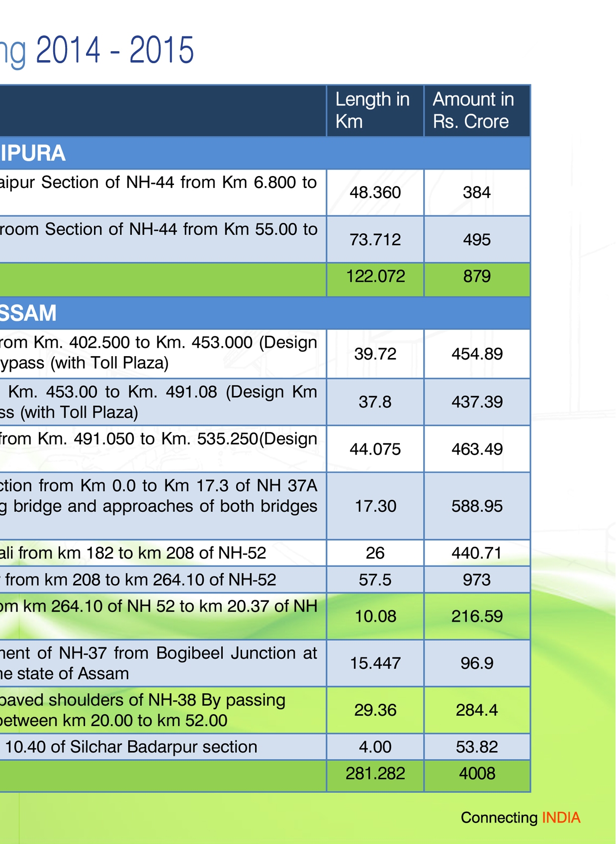Click the subtotal amount 879
Viewport: 616px width, 844px height.
[477, 277]
